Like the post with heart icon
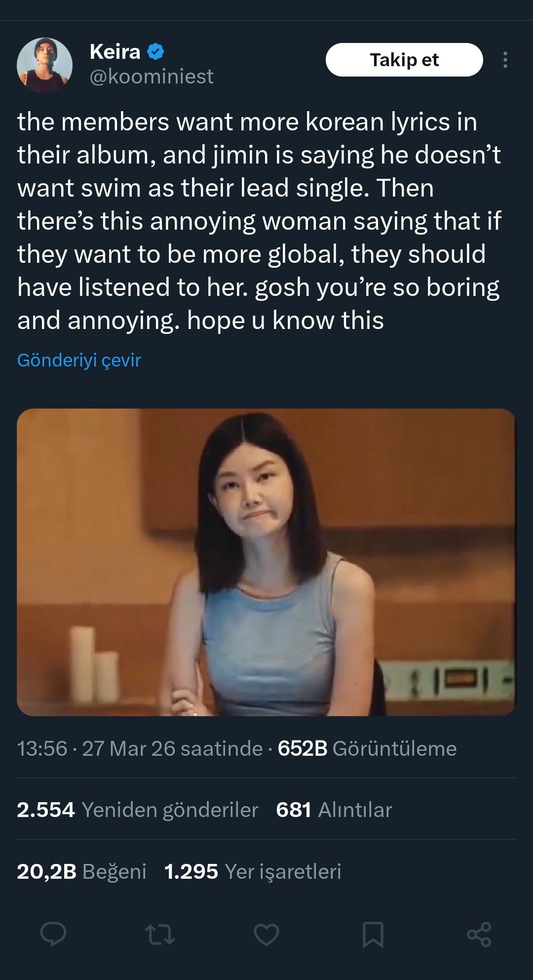The image size is (533, 980). (266, 934)
